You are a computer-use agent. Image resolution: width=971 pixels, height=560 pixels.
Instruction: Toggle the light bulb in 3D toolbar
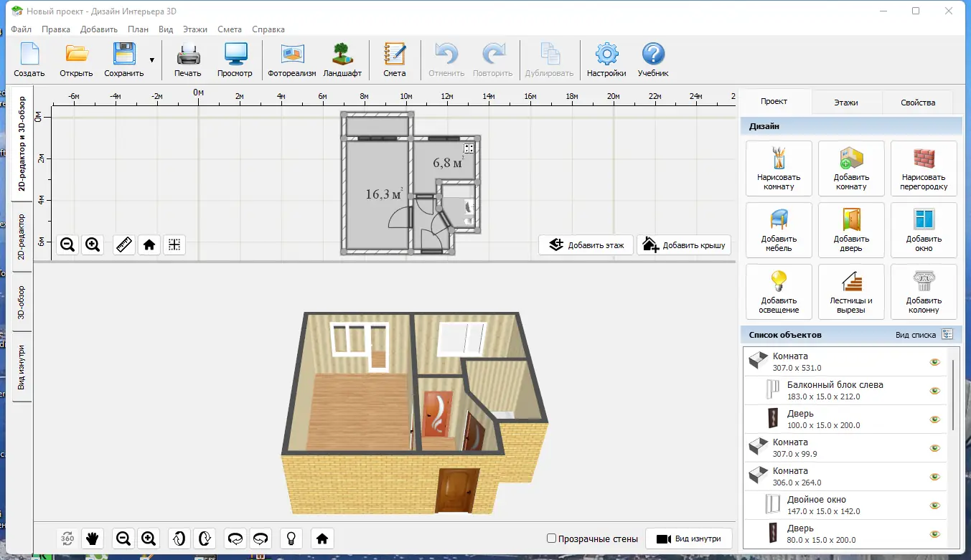(x=291, y=538)
